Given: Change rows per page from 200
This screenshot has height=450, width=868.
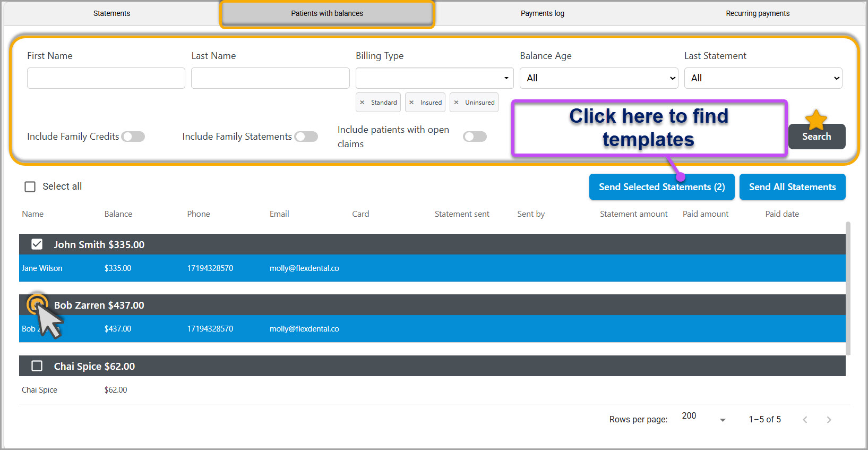Looking at the screenshot, I should [703, 417].
